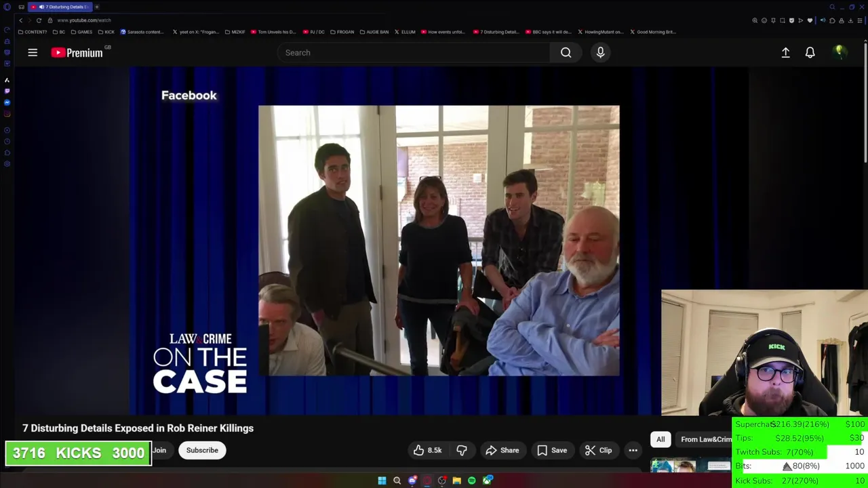The height and width of the screenshot is (488, 868).
Task: Open YouTube notifications bell
Action: click(810, 52)
